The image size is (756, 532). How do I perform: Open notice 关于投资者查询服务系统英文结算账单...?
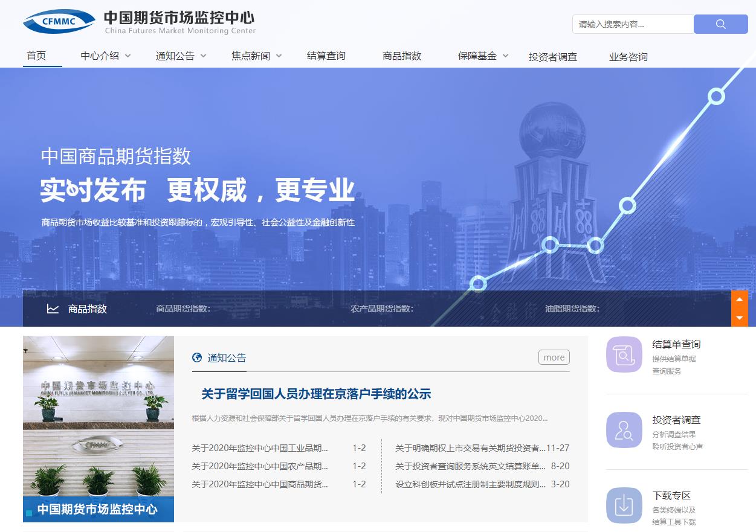point(471,466)
